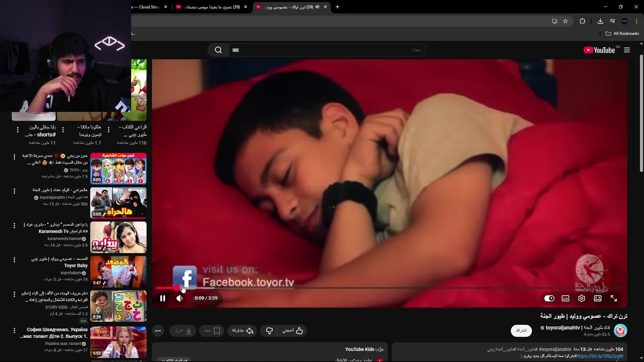Open the browser extensions puzzle icon

click(x=583, y=21)
